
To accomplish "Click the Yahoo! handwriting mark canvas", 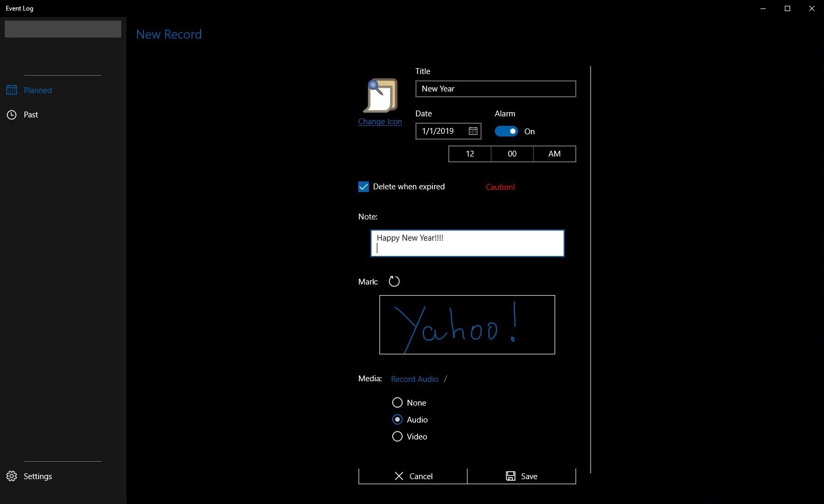I will click(x=467, y=325).
